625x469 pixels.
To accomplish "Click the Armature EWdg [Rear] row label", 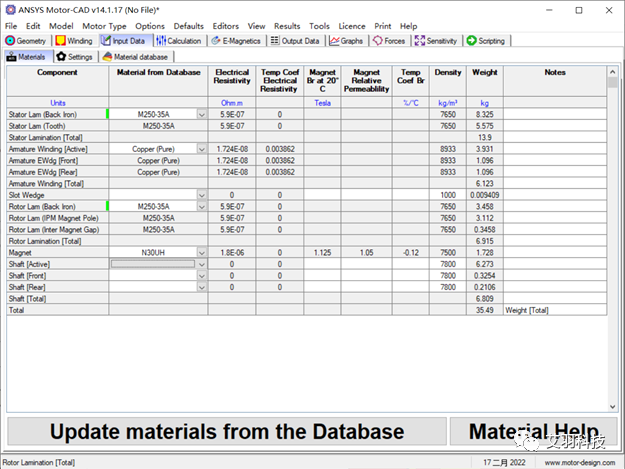I will [x=43, y=173].
